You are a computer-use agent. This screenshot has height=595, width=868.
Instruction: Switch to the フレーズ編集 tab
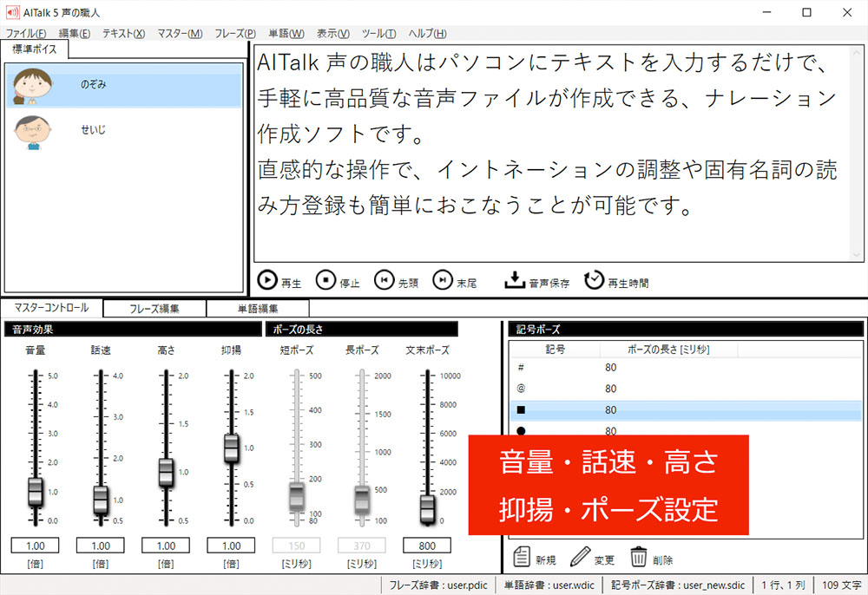click(x=155, y=309)
